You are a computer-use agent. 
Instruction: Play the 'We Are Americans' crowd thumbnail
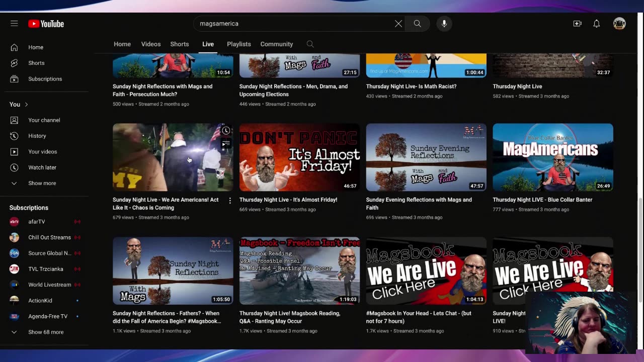click(x=173, y=157)
